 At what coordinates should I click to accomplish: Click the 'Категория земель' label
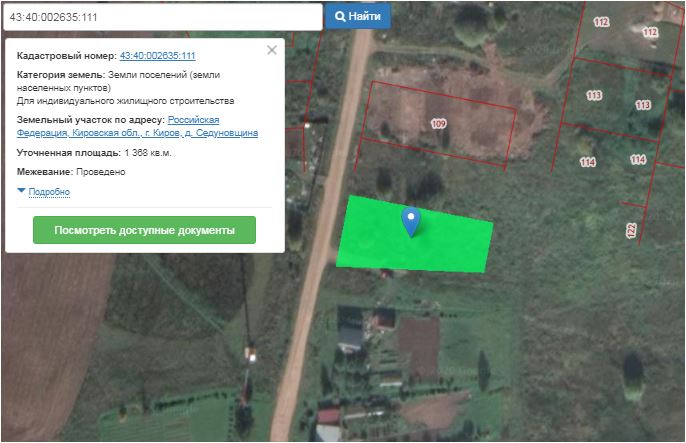61,75
